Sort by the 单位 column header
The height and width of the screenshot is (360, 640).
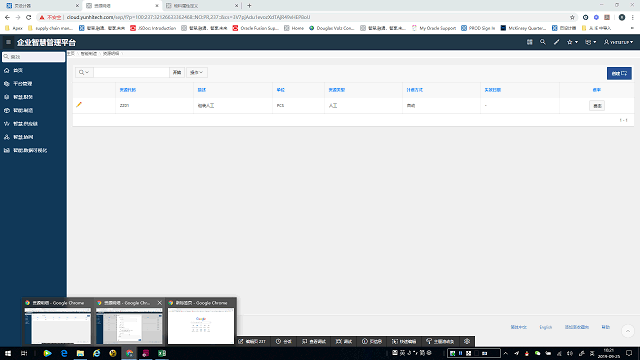point(280,90)
